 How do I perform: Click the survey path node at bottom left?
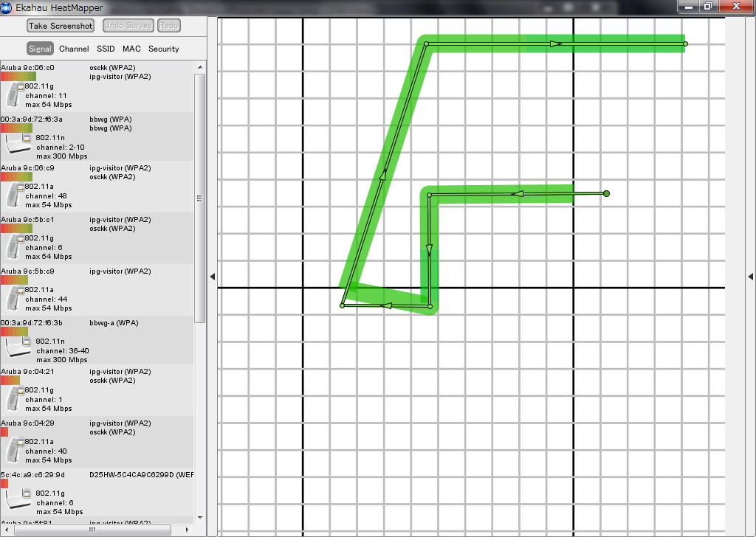(x=343, y=306)
